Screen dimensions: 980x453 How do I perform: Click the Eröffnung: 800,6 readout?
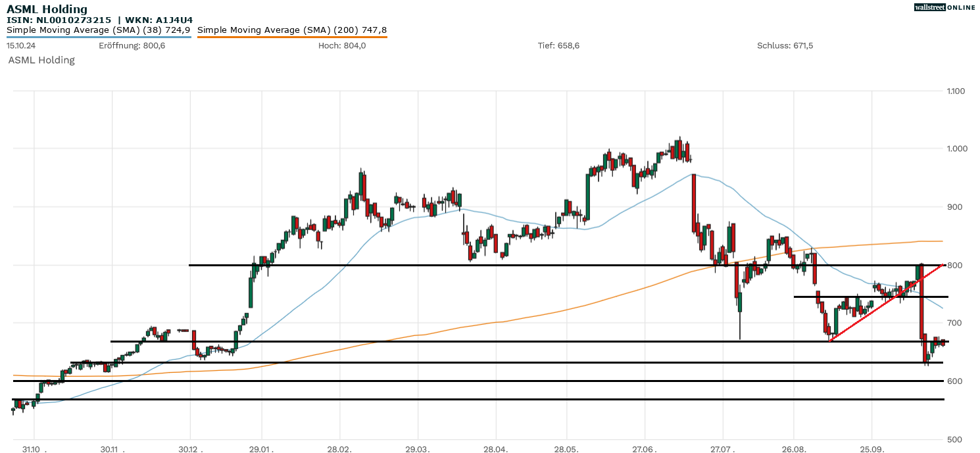coord(132,46)
